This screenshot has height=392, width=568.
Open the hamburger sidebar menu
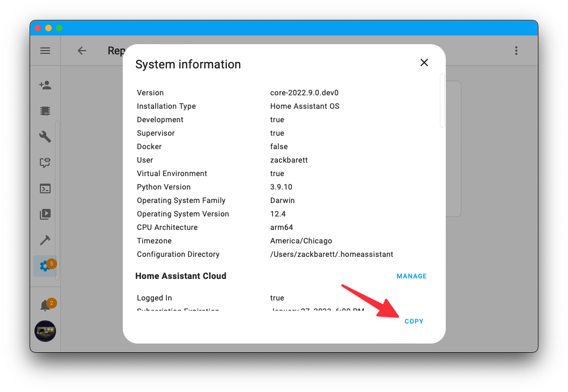click(45, 51)
